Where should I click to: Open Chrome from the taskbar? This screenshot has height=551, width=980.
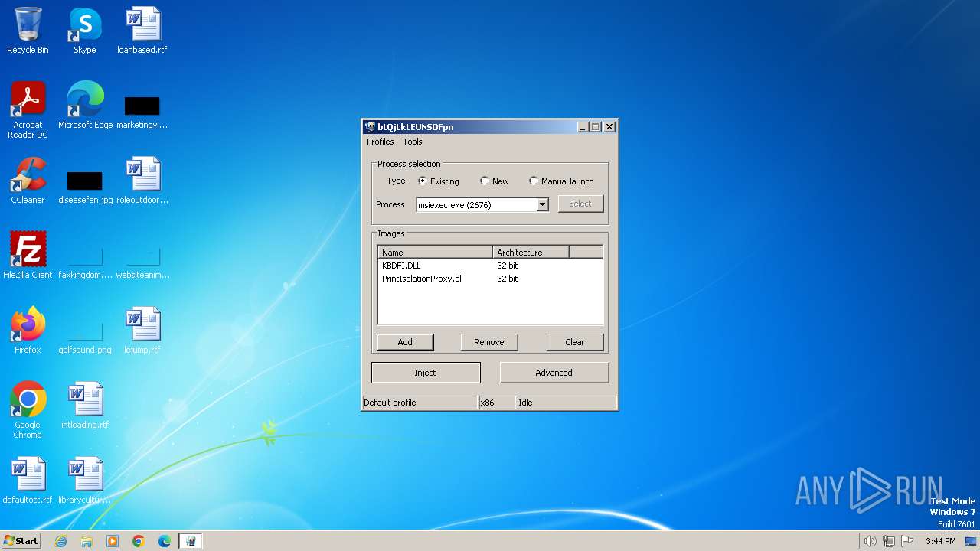(139, 541)
